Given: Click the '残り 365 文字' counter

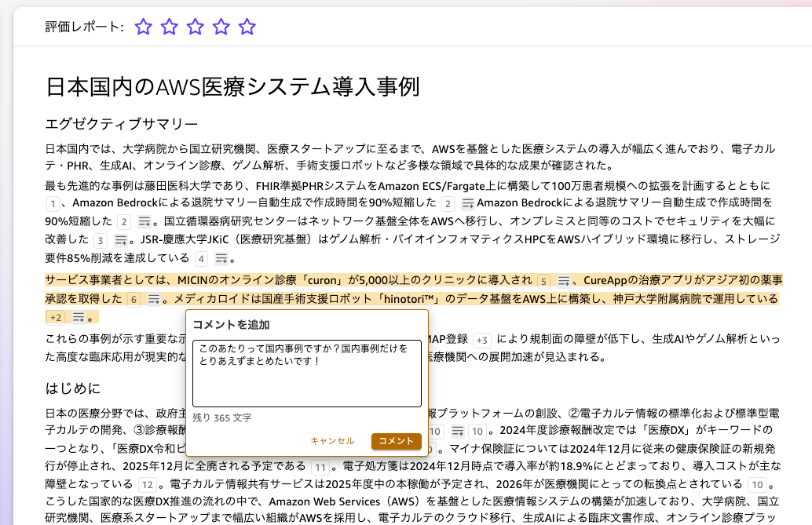Looking at the screenshot, I should [x=222, y=417].
